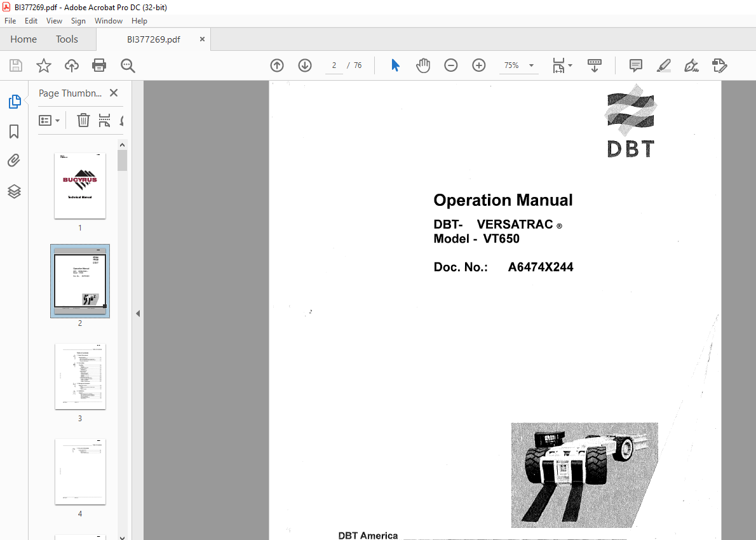The height and width of the screenshot is (540, 756).
Task: Select the page 1 Bucyrus thumbnail
Action: click(x=80, y=186)
